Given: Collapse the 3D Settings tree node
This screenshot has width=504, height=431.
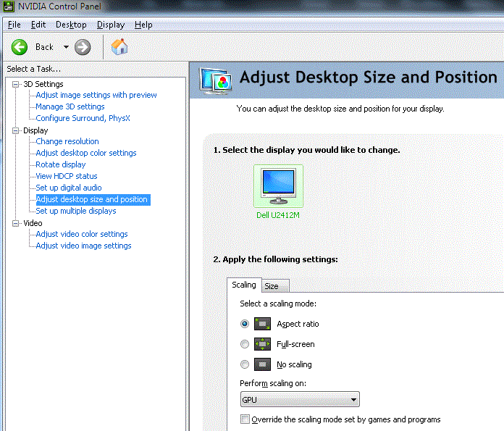Looking at the screenshot, I should (15, 84).
